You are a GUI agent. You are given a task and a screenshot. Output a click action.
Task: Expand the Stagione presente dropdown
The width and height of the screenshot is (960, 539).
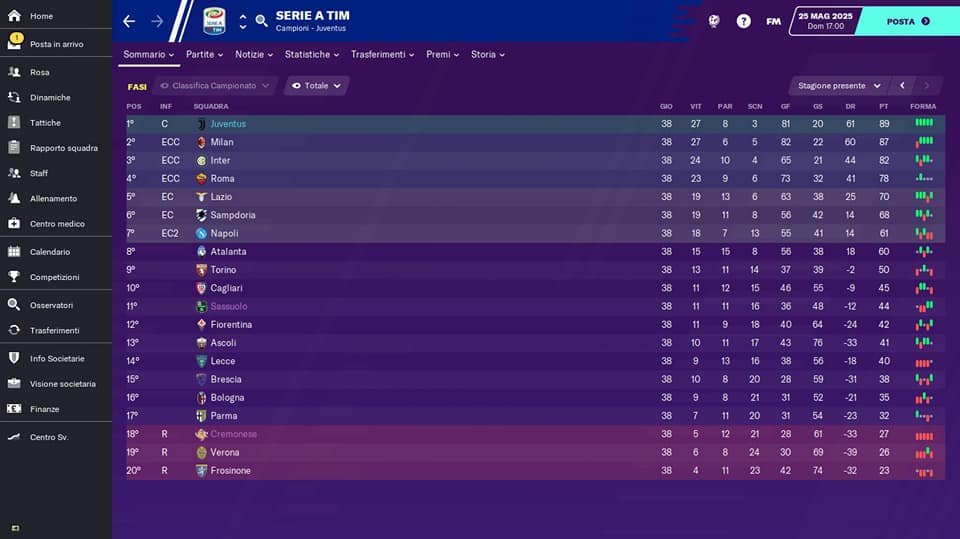[x=839, y=86]
